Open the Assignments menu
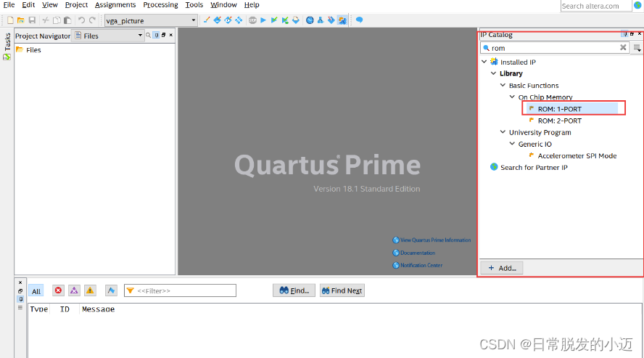The width and height of the screenshot is (644, 358). pyautogui.click(x=115, y=5)
